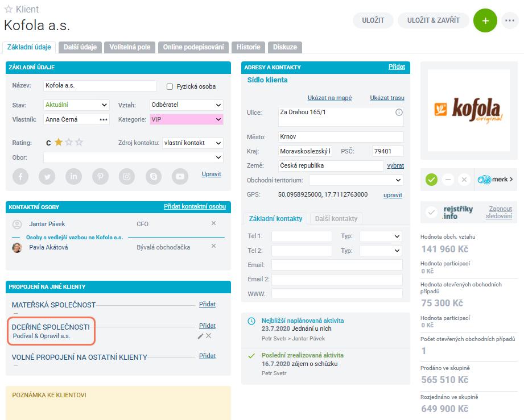The height and width of the screenshot is (420, 524).
Task: Click the green plus add button
Action: click(x=485, y=20)
